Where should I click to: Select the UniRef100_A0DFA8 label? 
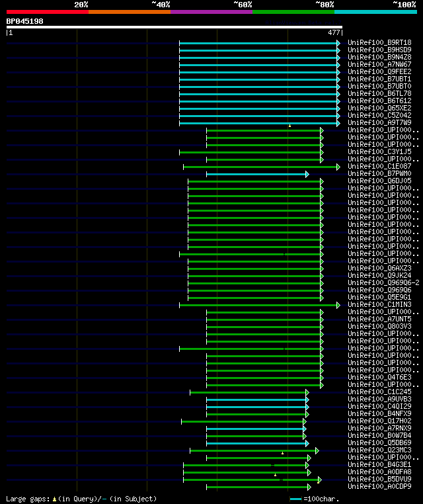(x=379, y=472)
